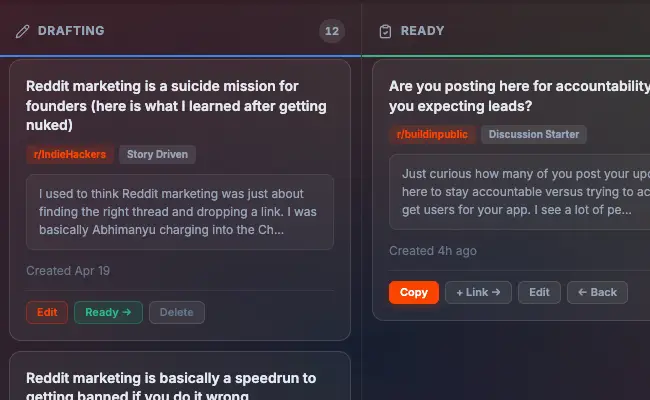Send accountability post back with Back button
Screen dimensions: 650x400
(x=597, y=292)
